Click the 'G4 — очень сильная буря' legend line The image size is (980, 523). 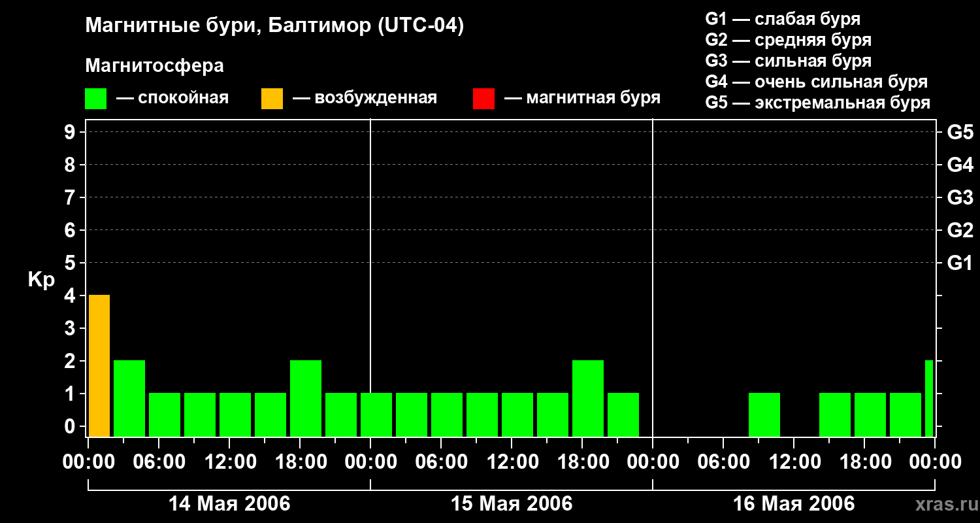(x=817, y=82)
